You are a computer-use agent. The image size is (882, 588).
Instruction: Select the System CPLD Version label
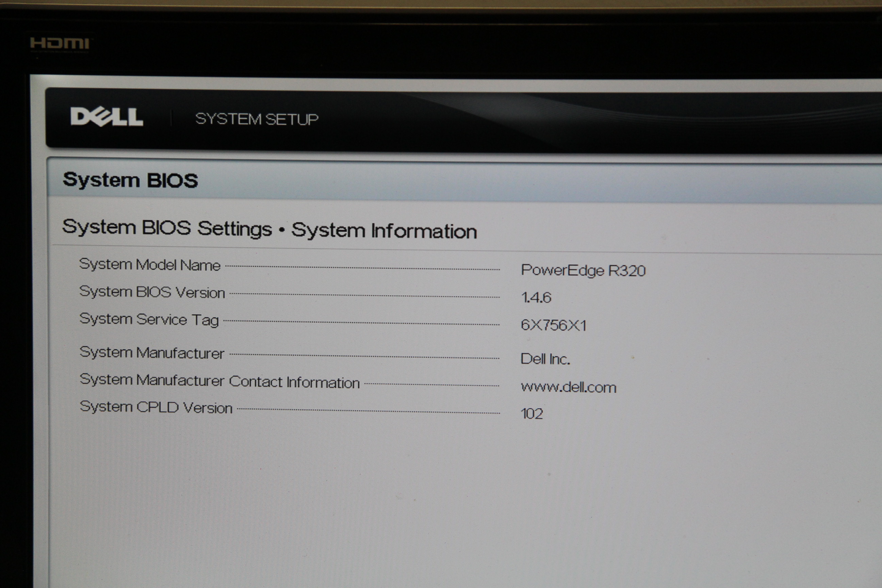coord(156,407)
